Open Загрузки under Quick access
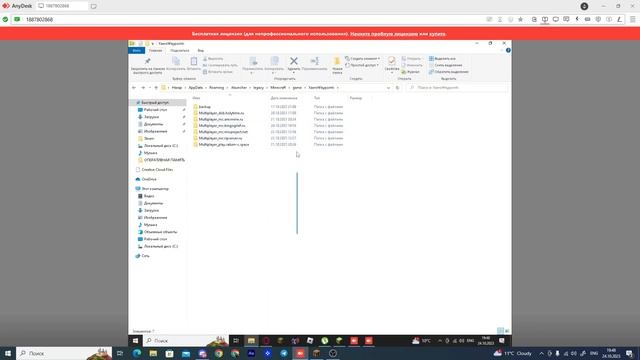 [151, 117]
